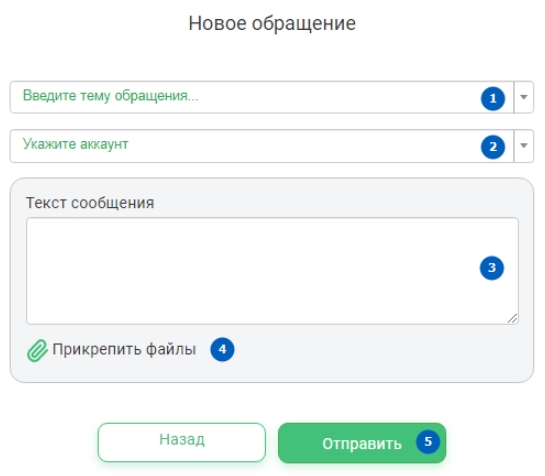Go back with the Назад button
Image resolution: width=545 pixels, height=476 pixels.
(182, 442)
